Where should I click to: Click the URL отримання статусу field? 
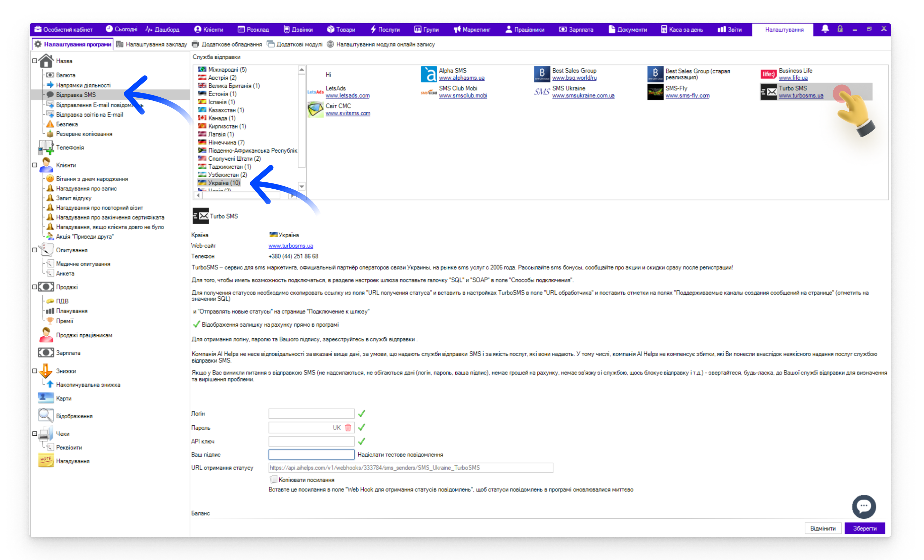[411, 468]
